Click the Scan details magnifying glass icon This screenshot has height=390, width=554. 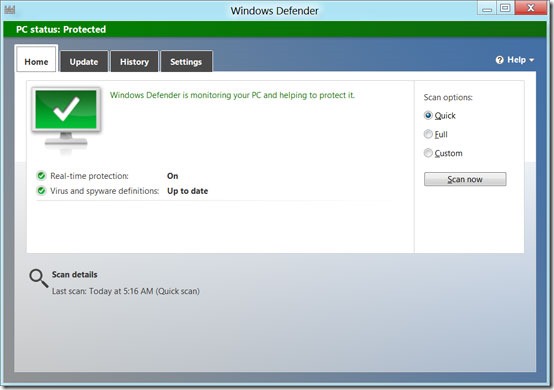tap(39, 278)
